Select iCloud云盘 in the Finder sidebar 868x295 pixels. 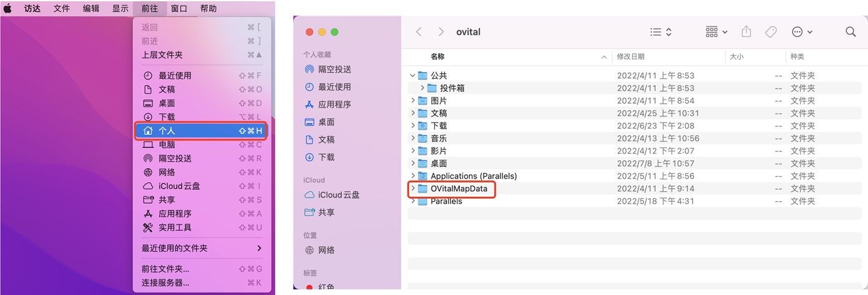pos(338,195)
